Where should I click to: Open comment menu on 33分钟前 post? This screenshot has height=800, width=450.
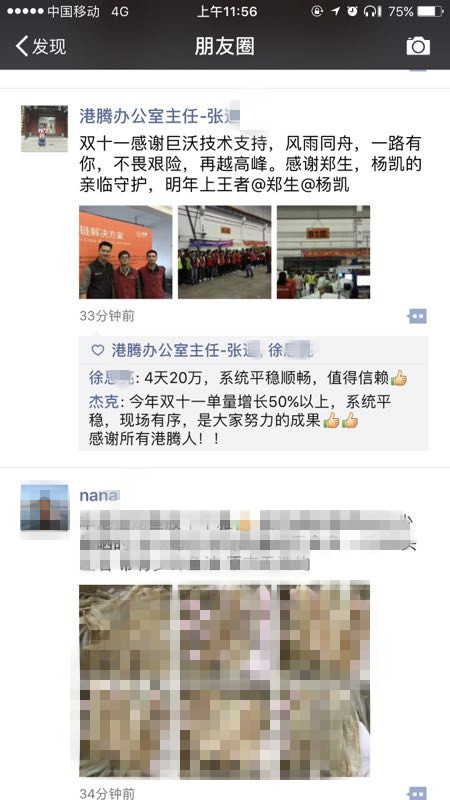pos(417,316)
